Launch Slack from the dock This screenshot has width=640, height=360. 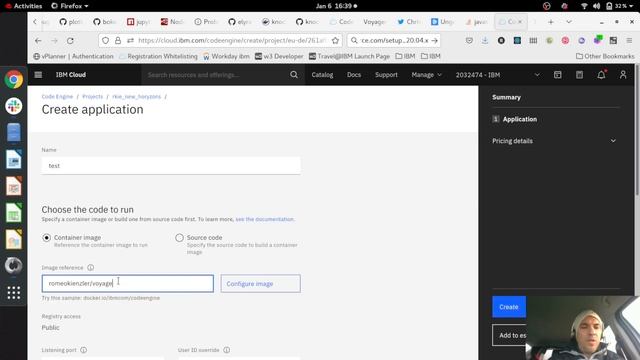point(13,106)
